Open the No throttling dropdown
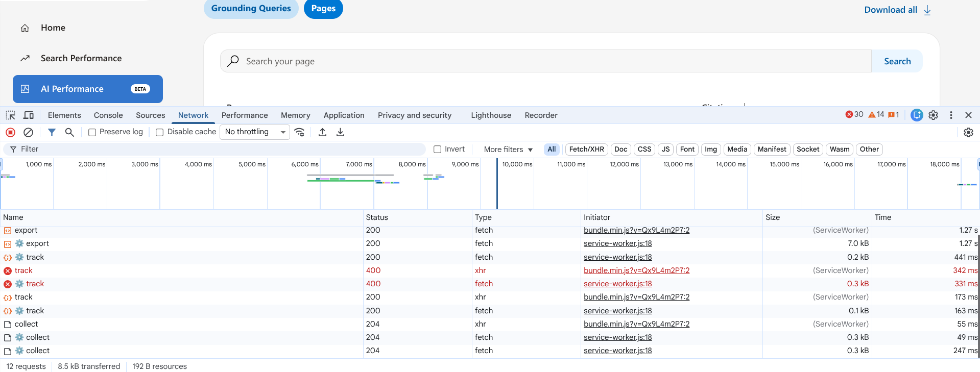This screenshot has height=372, width=980. (x=254, y=132)
